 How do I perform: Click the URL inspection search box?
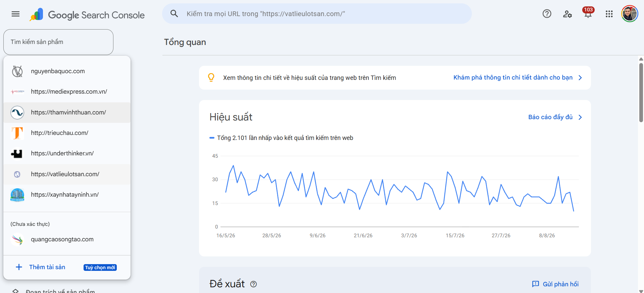(x=317, y=14)
